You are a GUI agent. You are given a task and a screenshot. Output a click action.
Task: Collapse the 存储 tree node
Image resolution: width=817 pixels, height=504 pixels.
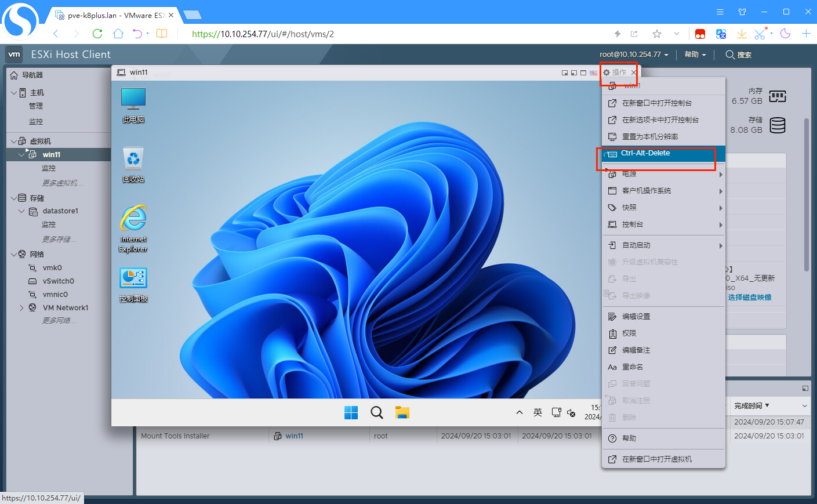14,198
